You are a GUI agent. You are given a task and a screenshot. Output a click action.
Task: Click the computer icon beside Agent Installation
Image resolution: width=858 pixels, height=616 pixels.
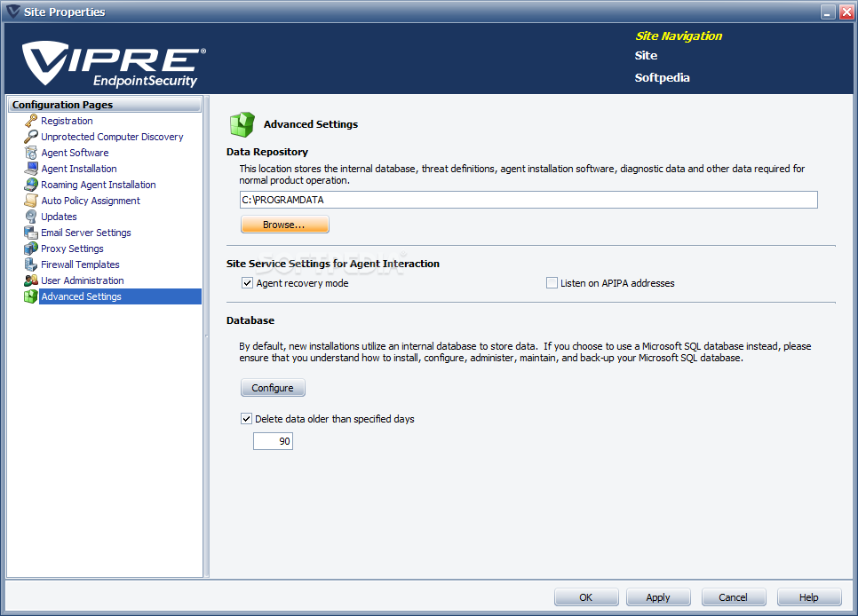[31, 169]
